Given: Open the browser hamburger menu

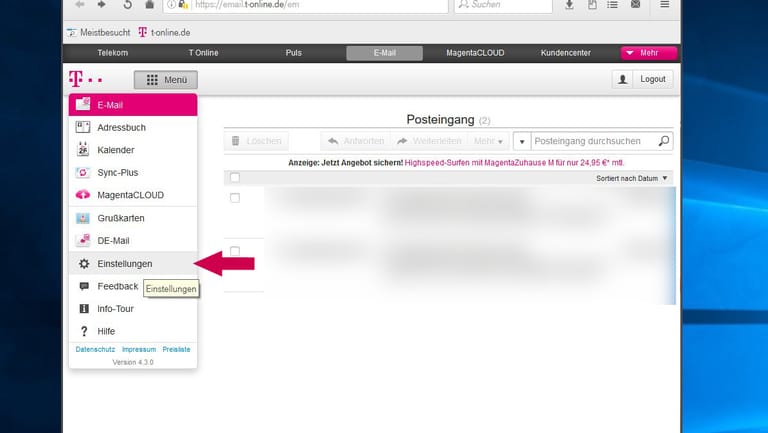Looking at the screenshot, I should (665, 4).
